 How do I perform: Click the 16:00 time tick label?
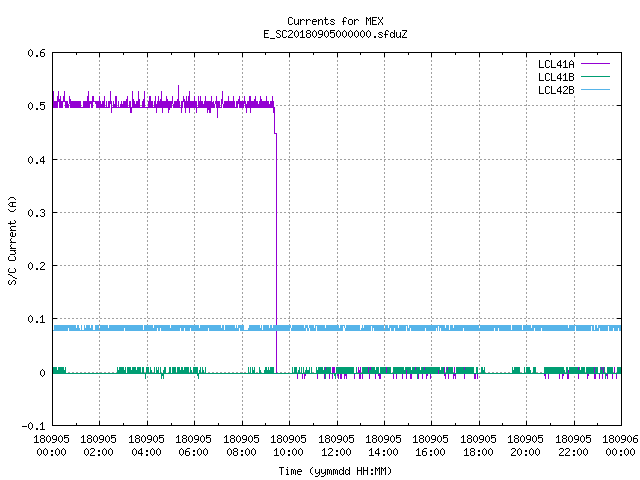[x=431, y=452]
